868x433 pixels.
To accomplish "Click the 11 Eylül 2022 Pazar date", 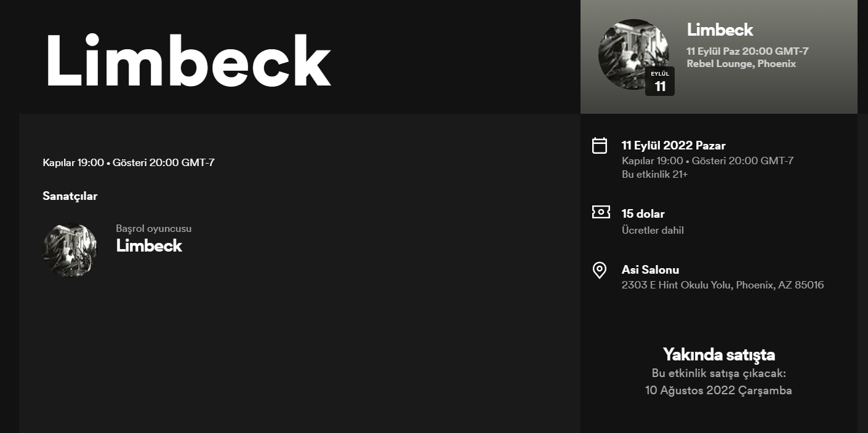I will click(x=673, y=146).
